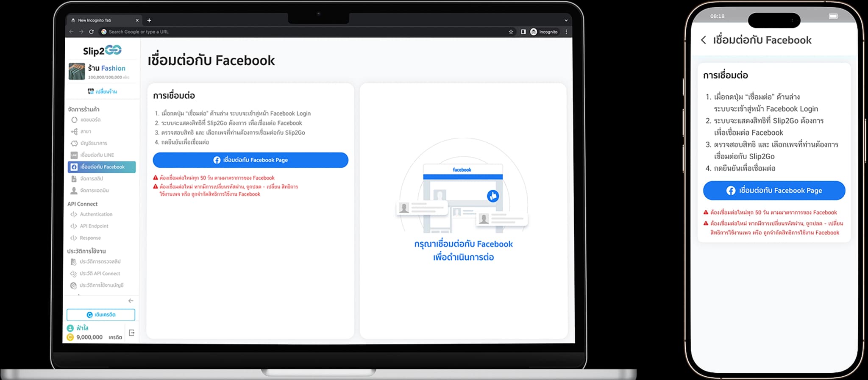Click the เติมเครดิต top-up button

(x=101, y=315)
